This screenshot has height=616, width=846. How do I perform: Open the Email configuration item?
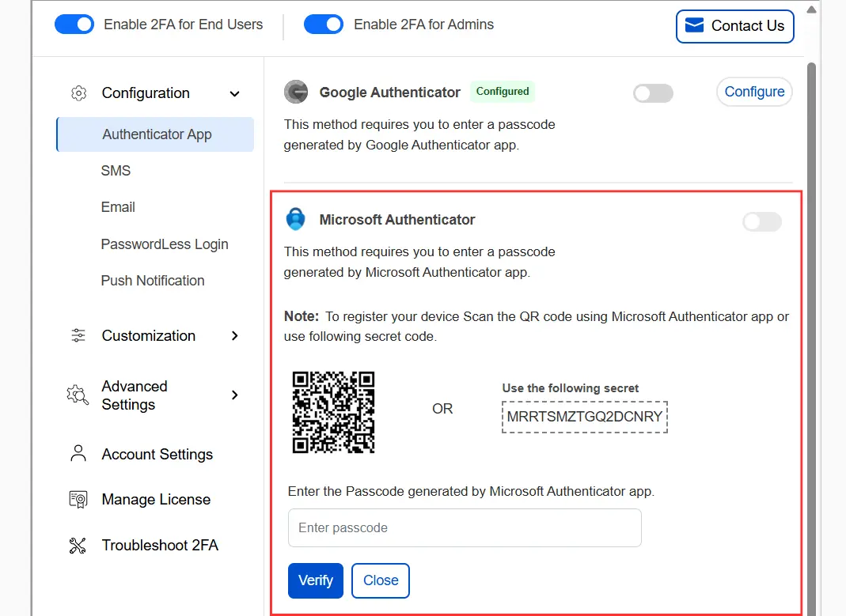[x=118, y=207]
